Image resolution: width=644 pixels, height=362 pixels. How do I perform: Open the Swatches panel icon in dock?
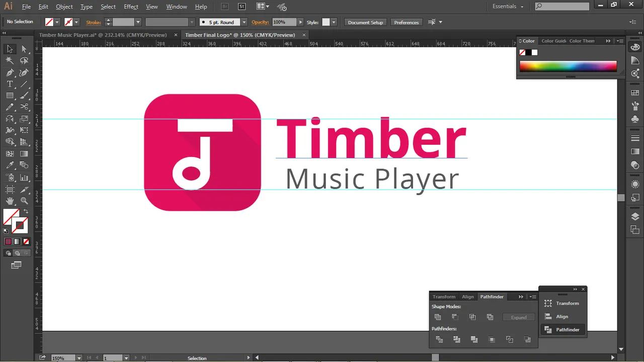coord(635,93)
